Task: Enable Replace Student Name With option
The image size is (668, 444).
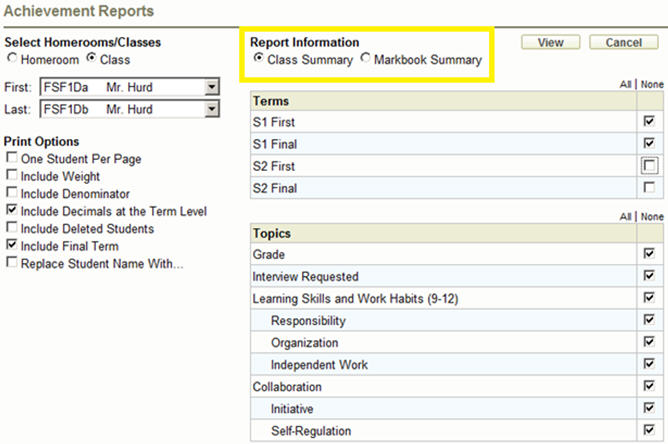Action: (x=11, y=263)
